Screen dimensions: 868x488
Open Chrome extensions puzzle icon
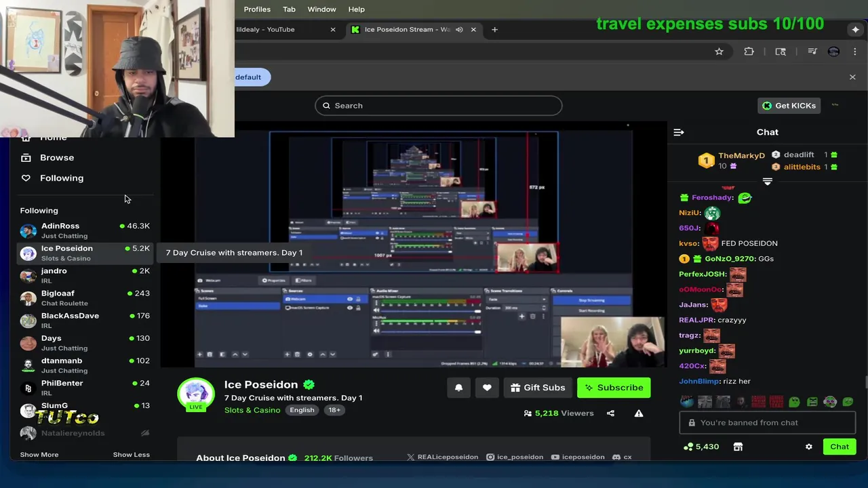(x=749, y=52)
